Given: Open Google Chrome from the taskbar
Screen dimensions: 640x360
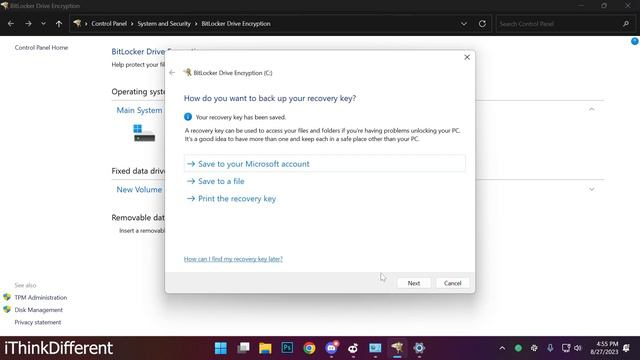Looking at the screenshot, I should coord(309,348).
